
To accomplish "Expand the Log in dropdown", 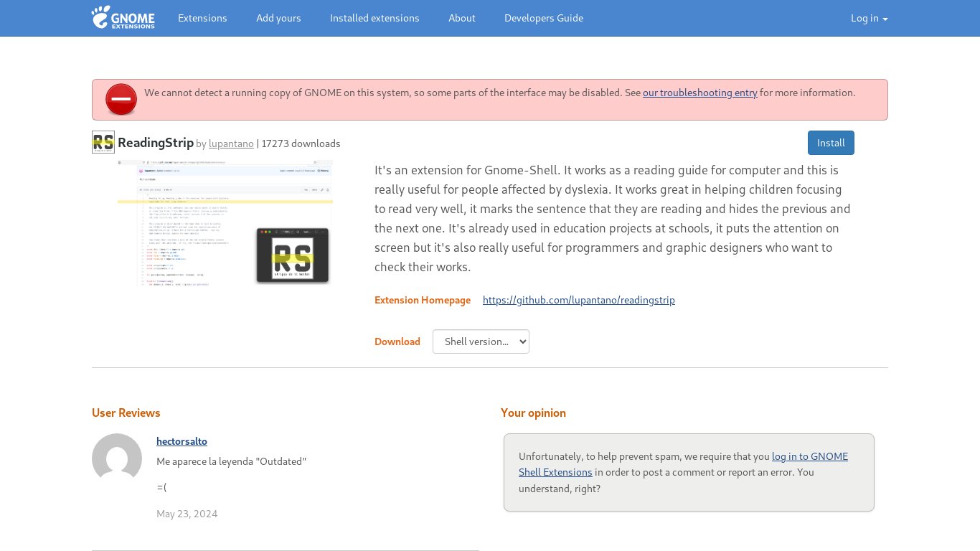I will pyautogui.click(x=869, y=18).
